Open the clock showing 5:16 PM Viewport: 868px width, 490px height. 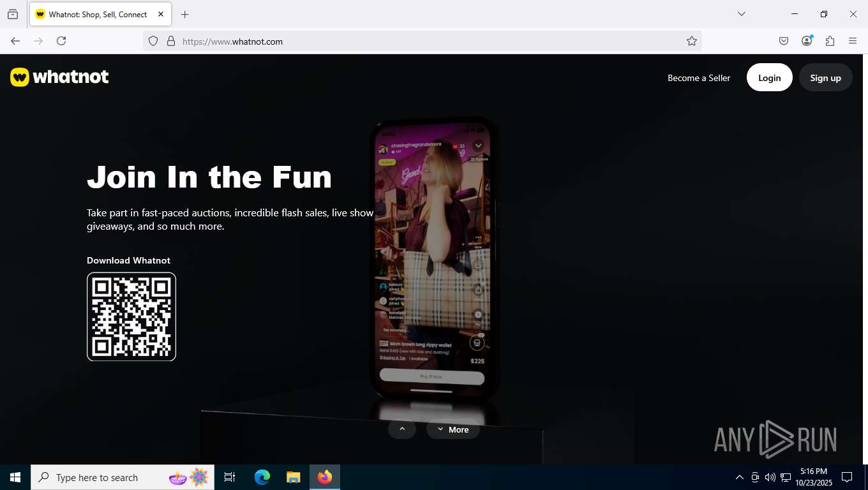tap(814, 477)
